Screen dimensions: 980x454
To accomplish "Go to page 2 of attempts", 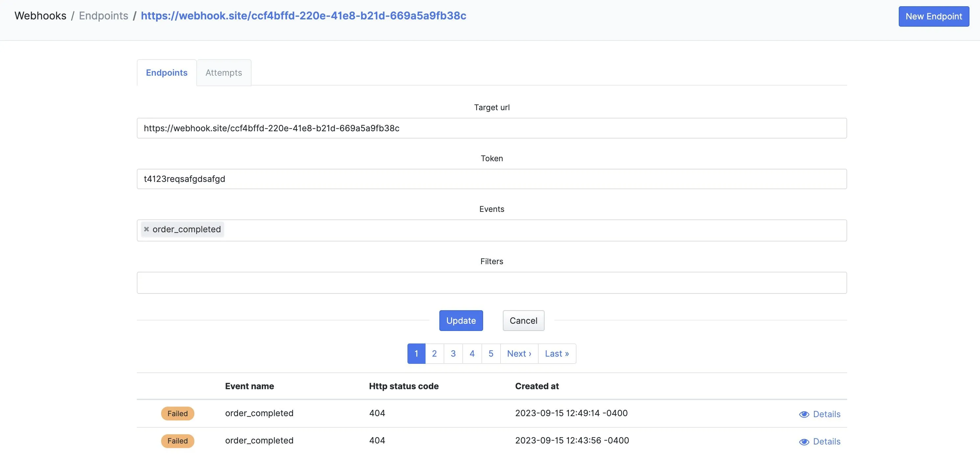I will (434, 354).
